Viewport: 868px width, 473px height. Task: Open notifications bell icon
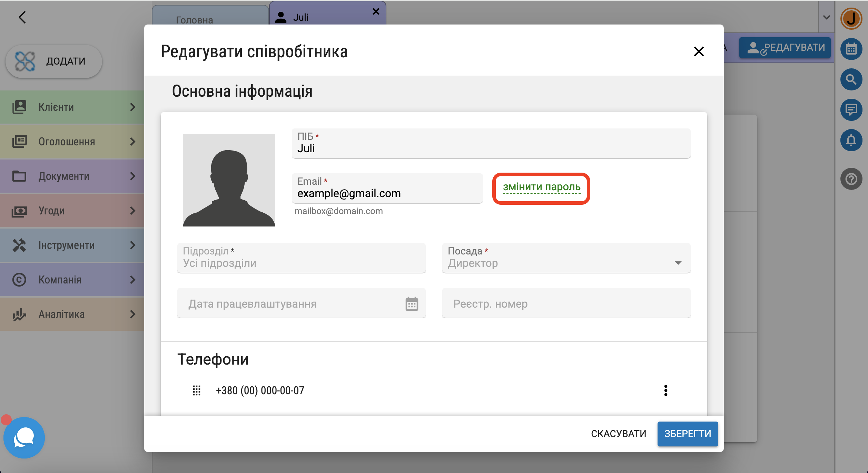click(x=851, y=140)
